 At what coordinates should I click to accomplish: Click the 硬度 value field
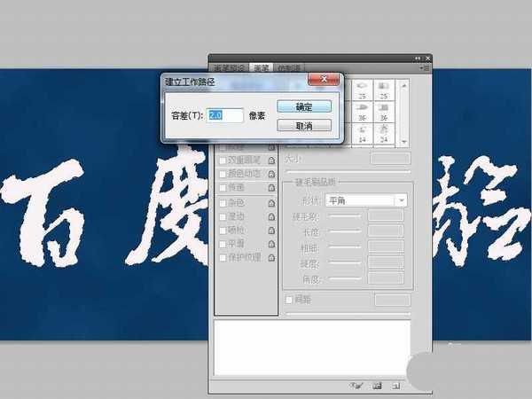tap(386, 262)
